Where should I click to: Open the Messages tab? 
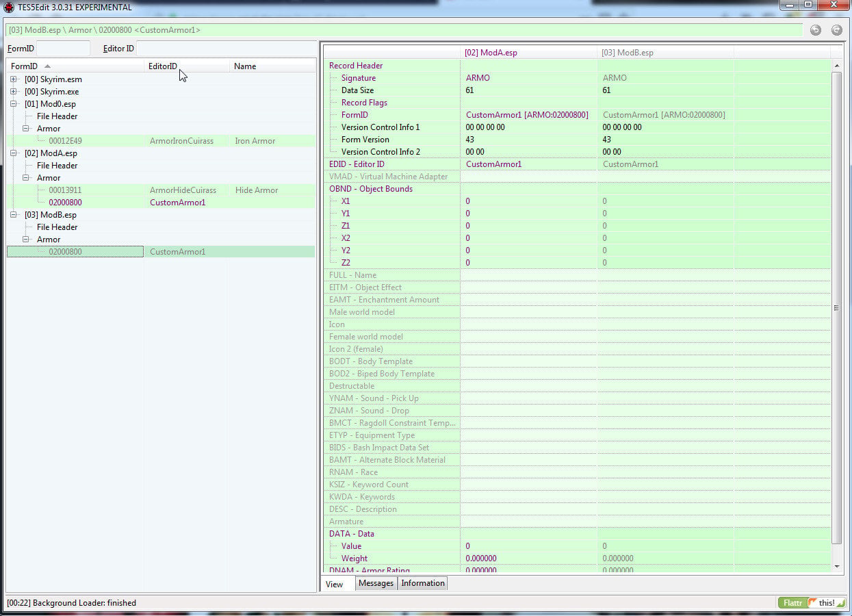point(376,583)
